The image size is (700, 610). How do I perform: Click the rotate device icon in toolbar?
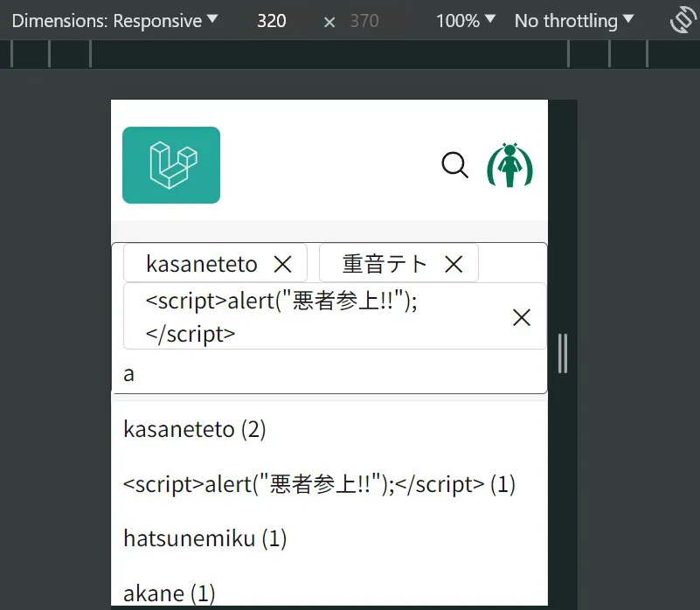click(683, 20)
